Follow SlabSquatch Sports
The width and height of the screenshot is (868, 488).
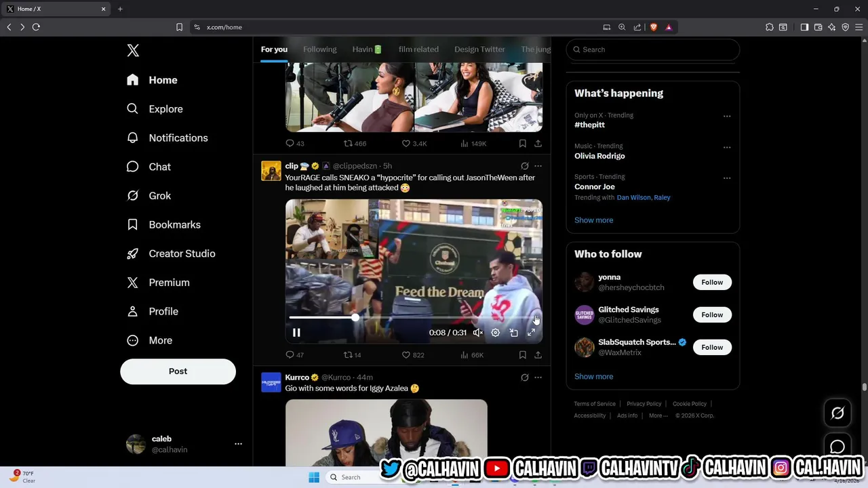[x=712, y=348]
